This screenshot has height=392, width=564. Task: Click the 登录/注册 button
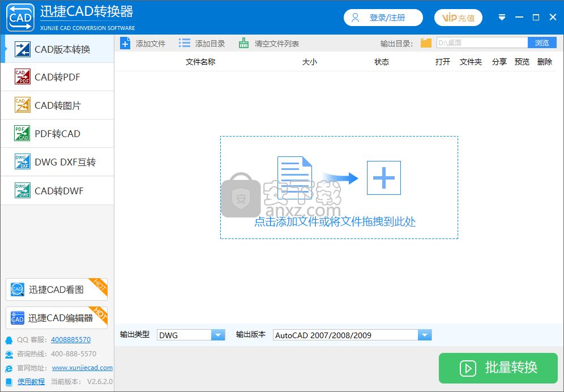tap(383, 18)
